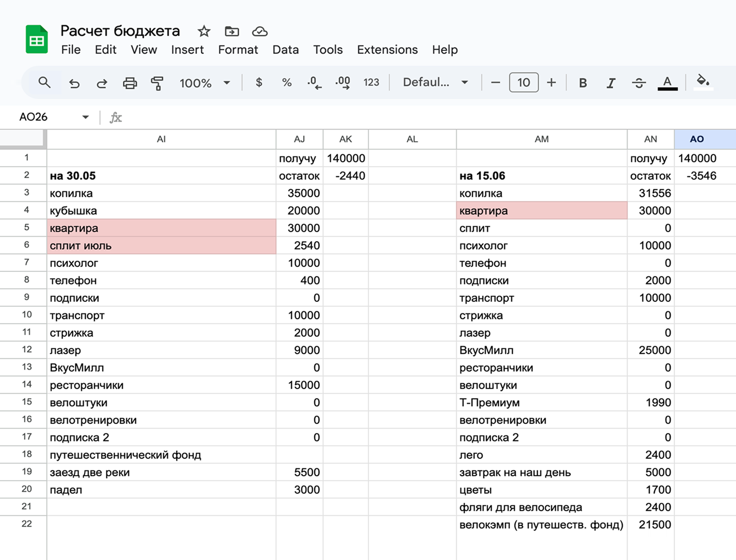Image resolution: width=736 pixels, height=560 pixels.
Task: Star the document Расчет бюджета
Action: [x=204, y=31]
